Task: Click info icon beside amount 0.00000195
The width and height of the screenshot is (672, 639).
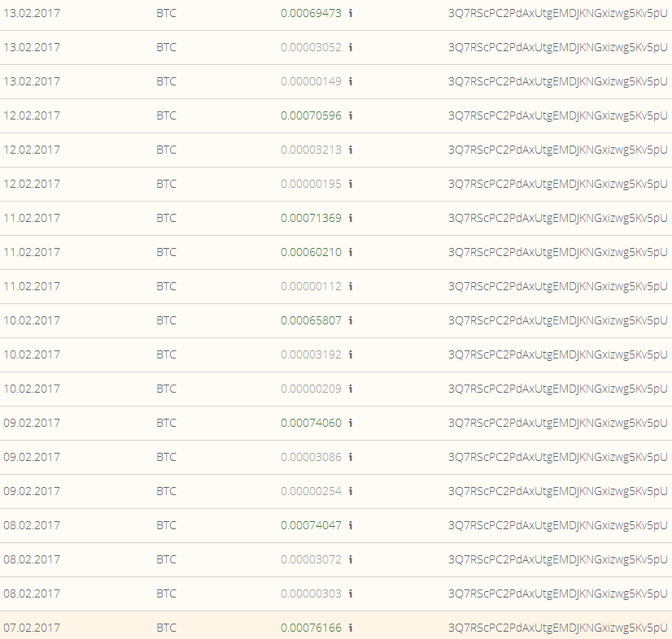Action: pyautogui.click(x=351, y=185)
